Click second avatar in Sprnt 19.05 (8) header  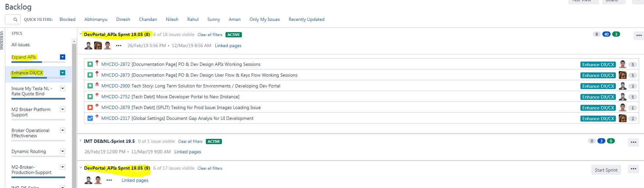click(x=98, y=46)
